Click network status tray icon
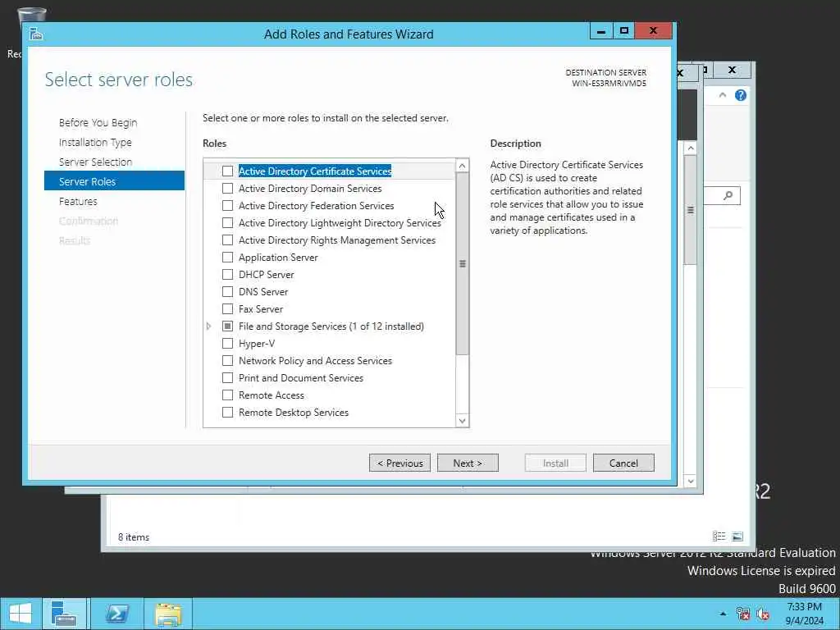 [743, 614]
